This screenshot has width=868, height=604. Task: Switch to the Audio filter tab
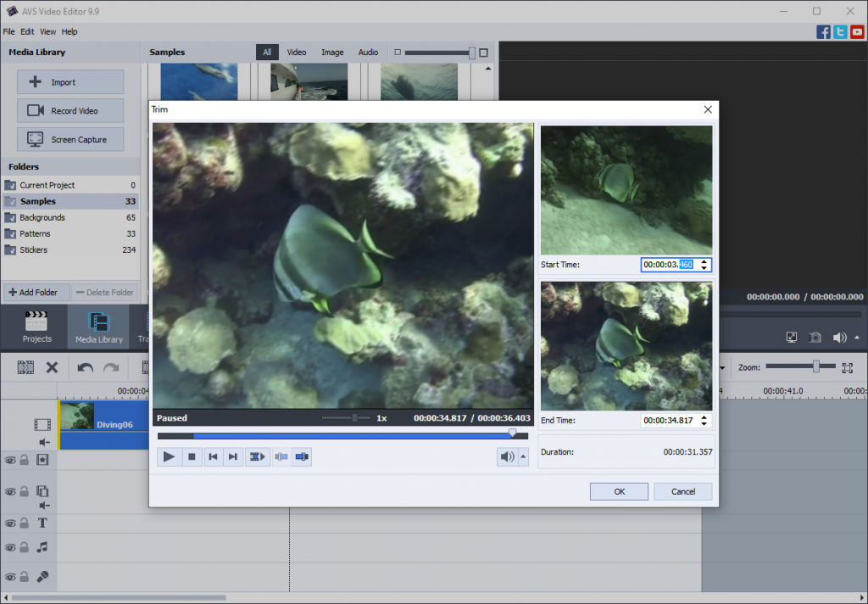click(x=368, y=53)
